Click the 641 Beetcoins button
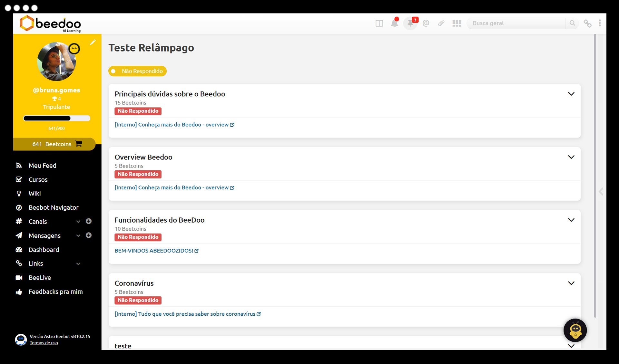 tap(54, 144)
